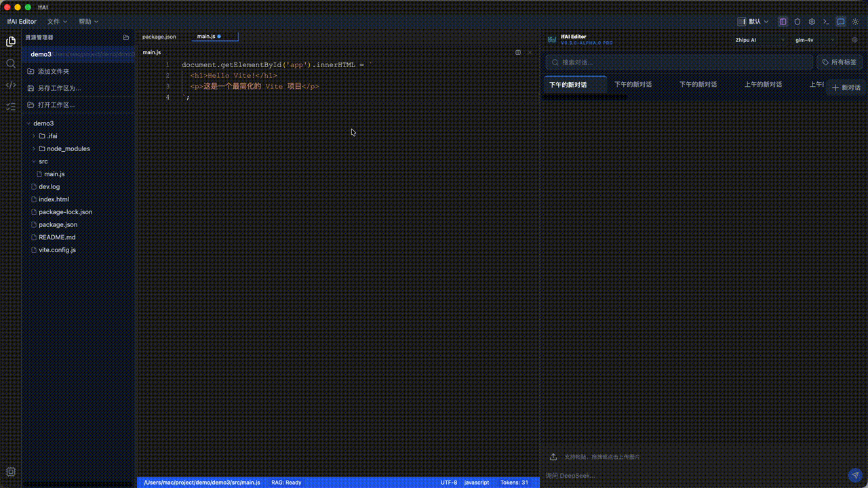
Task: Open the search panel in the activity bar
Action: [x=11, y=63]
